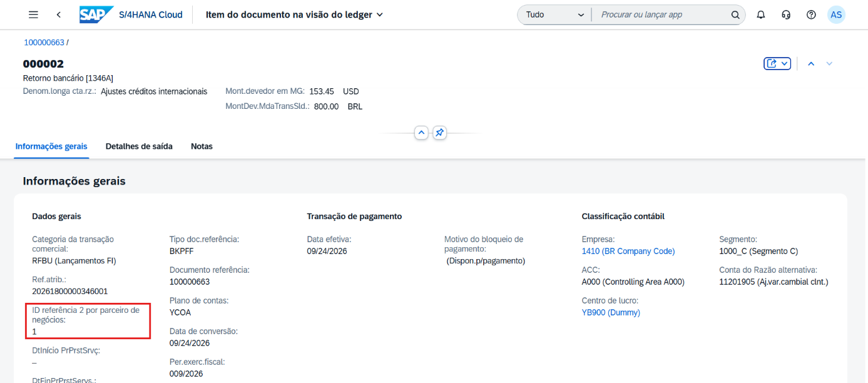
Task: Select value RFBU (Lançamentos FI)
Action: click(x=74, y=261)
